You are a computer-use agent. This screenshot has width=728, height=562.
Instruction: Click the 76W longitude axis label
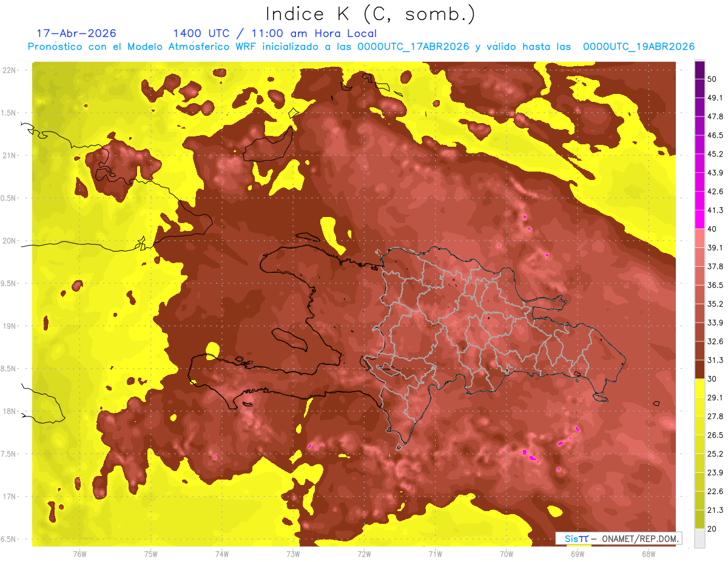(x=79, y=554)
